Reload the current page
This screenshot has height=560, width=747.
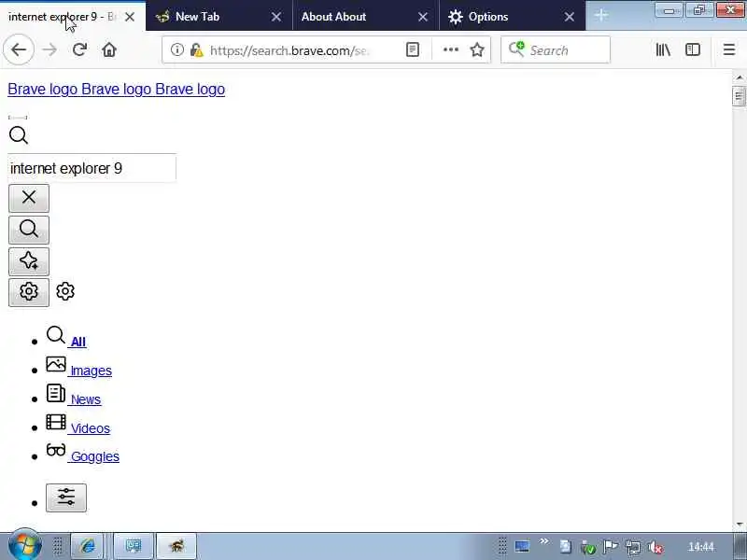pyautogui.click(x=79, y=49)
